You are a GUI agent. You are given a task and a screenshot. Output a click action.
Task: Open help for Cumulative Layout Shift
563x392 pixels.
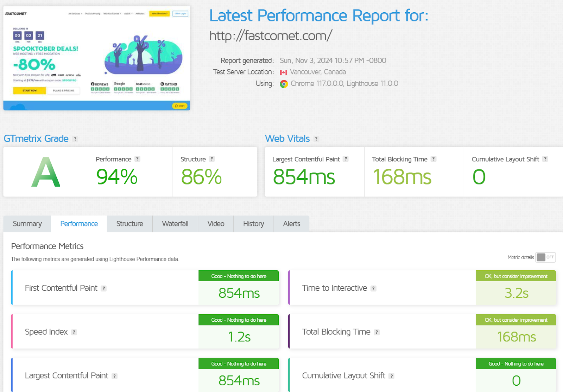pos(545,159)
